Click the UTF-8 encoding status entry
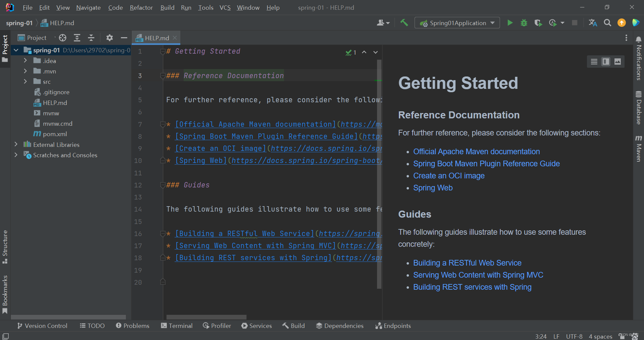 (x=574, y=336)
